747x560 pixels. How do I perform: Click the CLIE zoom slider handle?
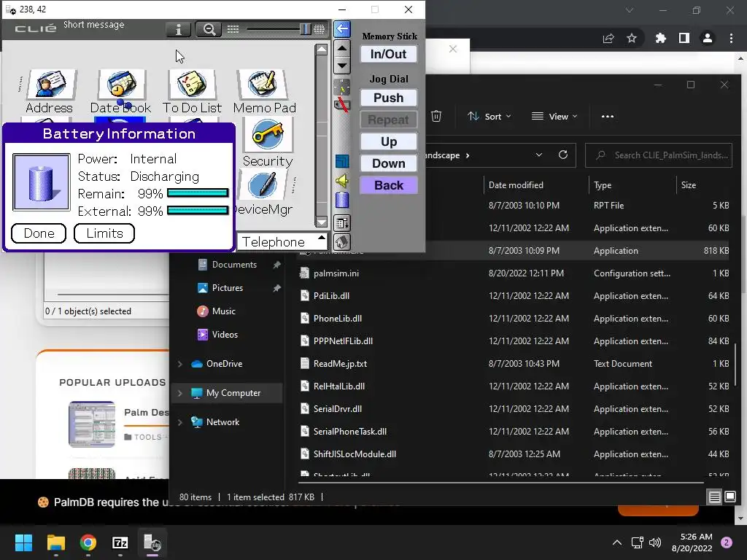point(306,29)
